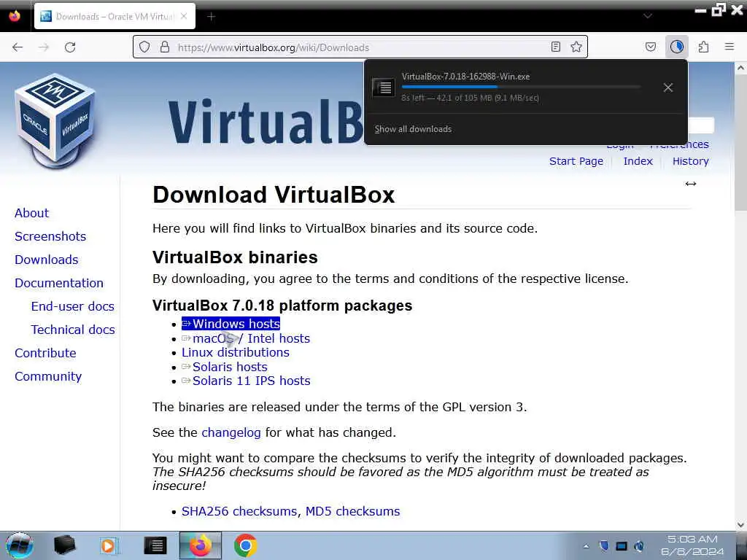Open Documentation in the sidebar

[x=59, y=283]
